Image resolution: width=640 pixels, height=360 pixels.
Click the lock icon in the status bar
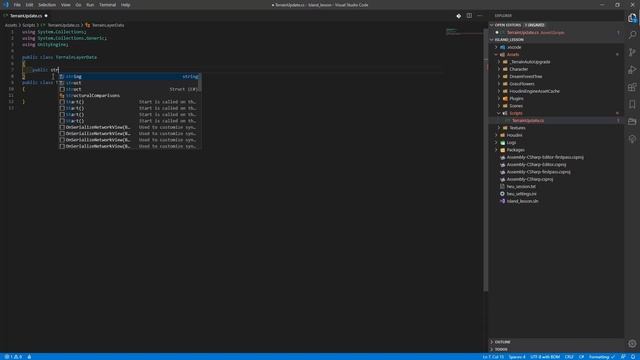point(29,357)
